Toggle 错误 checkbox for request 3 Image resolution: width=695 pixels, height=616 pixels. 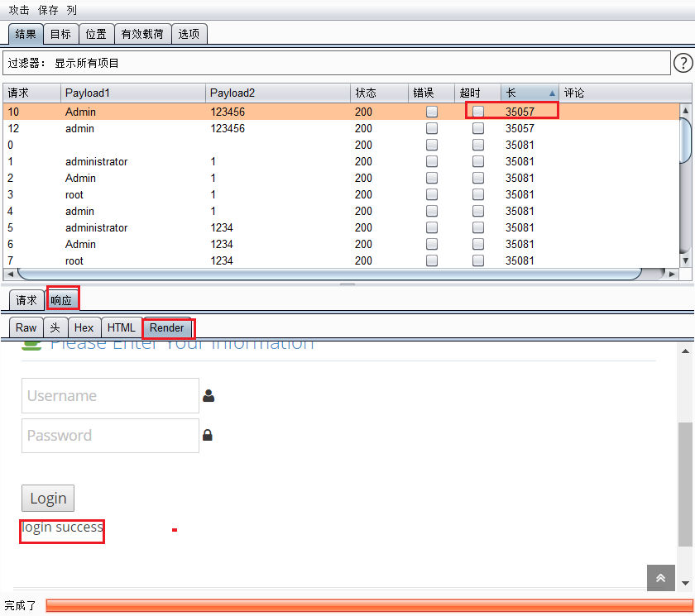[x=432, y=194]
